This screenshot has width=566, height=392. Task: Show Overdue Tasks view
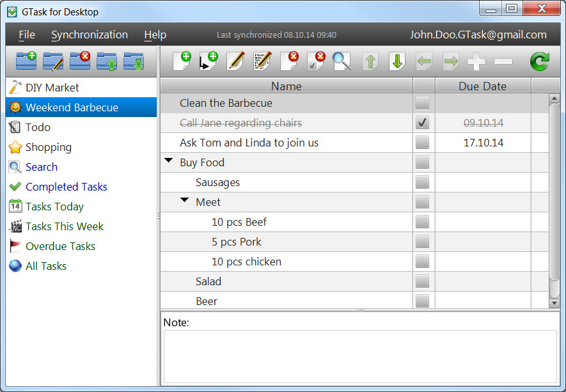tap(81, 246)
